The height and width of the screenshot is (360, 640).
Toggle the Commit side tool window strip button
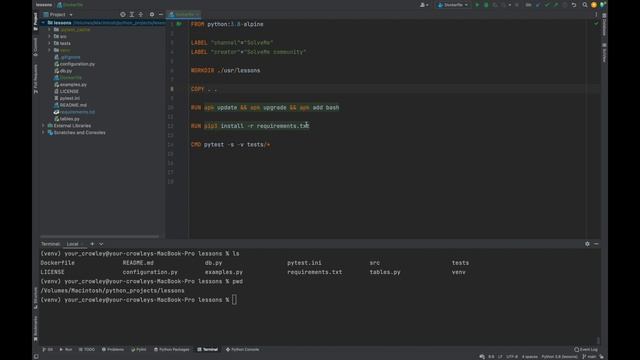point(36,47)
